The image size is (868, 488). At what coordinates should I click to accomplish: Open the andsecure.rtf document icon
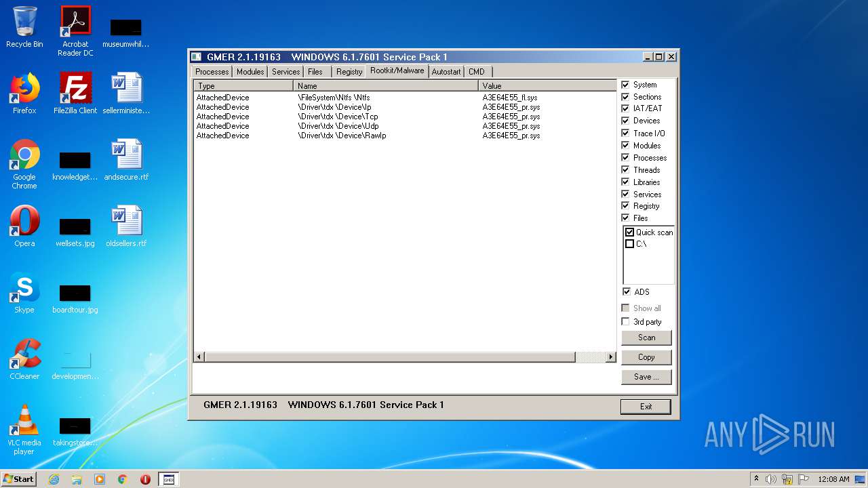coord(126,160)
